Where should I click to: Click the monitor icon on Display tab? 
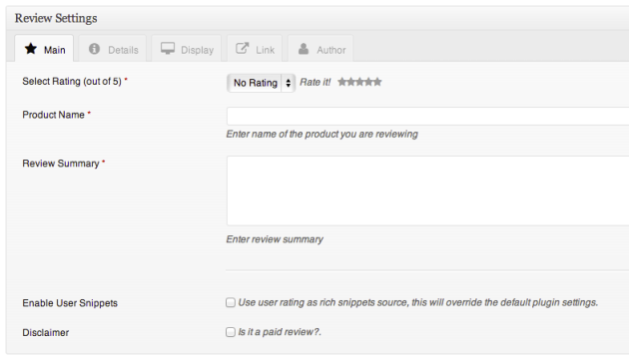pyautogui.click(x=168, y=49)
